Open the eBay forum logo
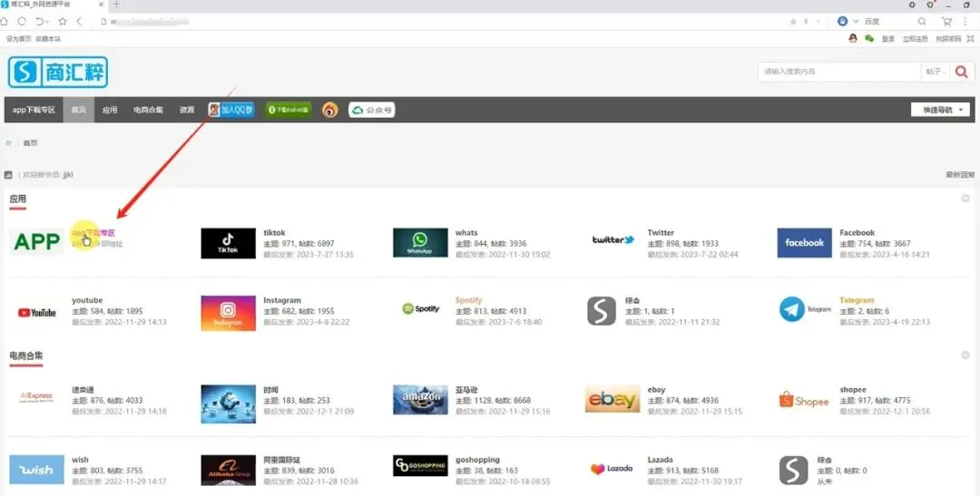 tap(612, 399)
